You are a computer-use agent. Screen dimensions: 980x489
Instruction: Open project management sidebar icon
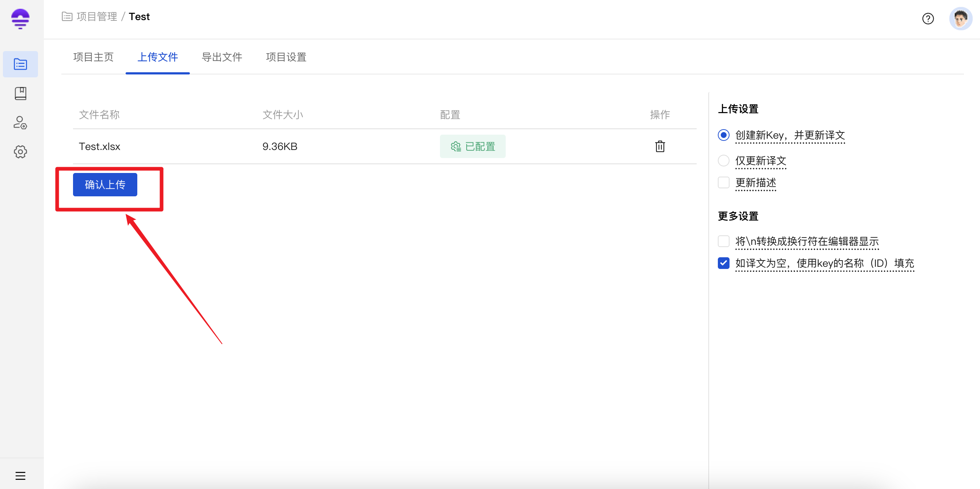pyautogui.click(x=20, y=64)
